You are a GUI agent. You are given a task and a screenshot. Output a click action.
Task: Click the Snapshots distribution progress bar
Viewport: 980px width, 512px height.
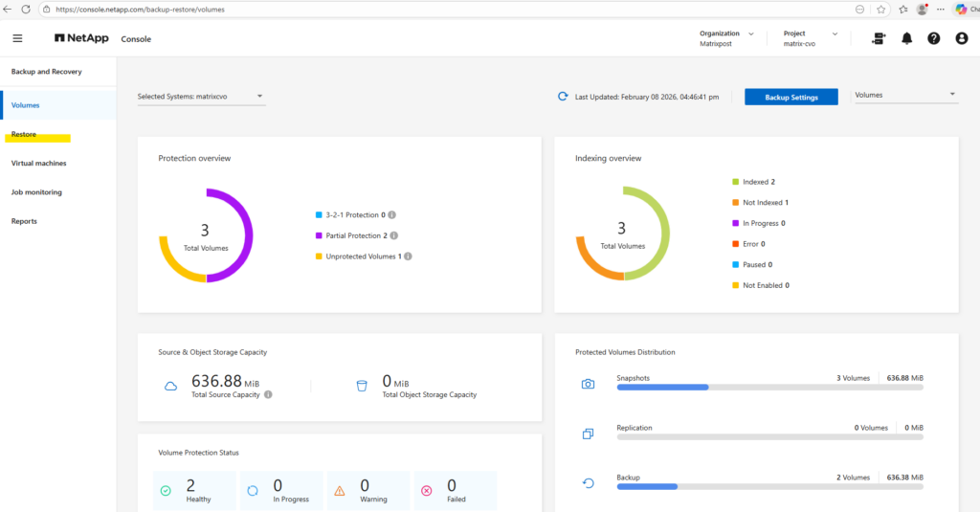pyautogui.click(x=769, y=388)
